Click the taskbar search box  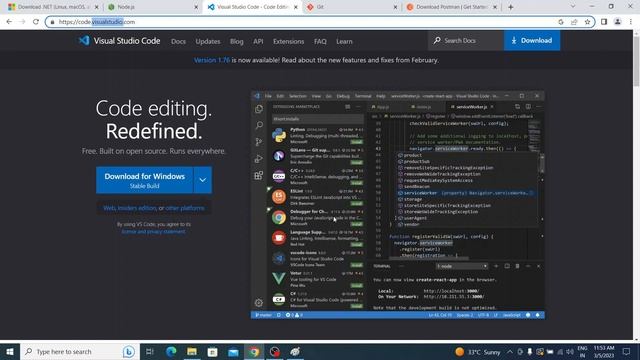[79, 351]
